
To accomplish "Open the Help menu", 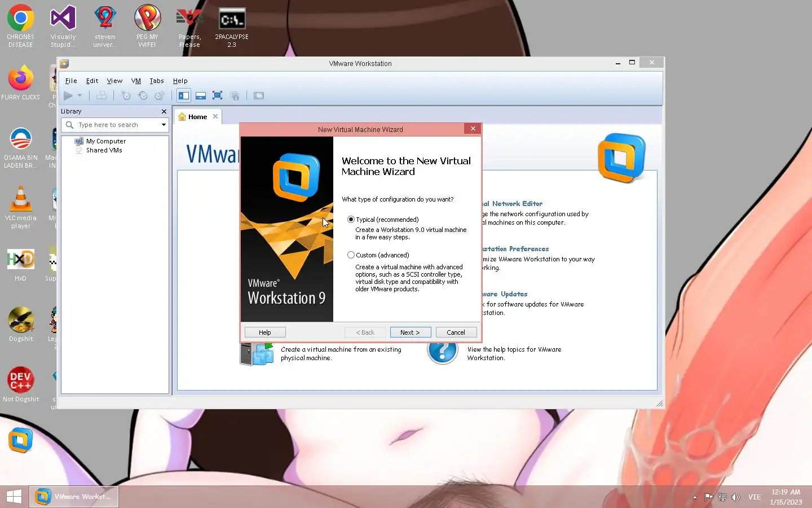I will click(180, 81).
